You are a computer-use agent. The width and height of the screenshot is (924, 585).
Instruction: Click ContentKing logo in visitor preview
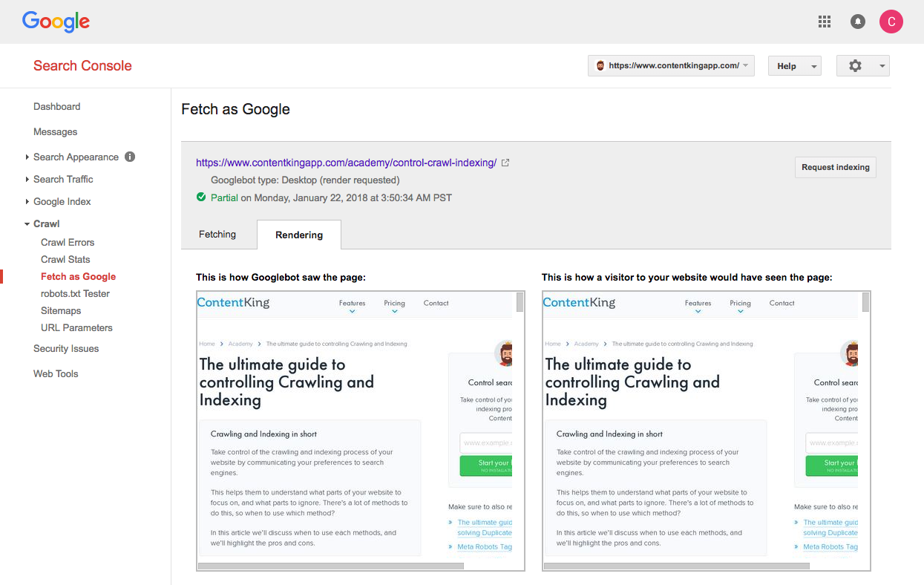point(579,302)
